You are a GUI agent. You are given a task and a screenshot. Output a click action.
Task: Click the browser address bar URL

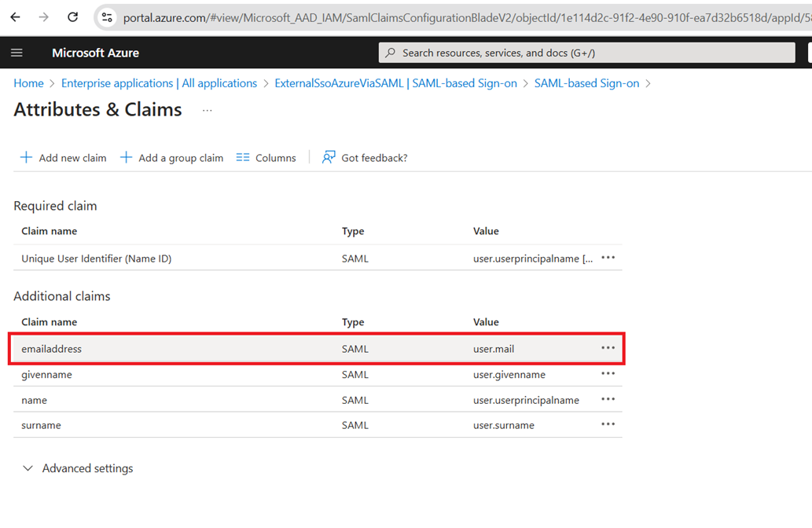point(466,17)
